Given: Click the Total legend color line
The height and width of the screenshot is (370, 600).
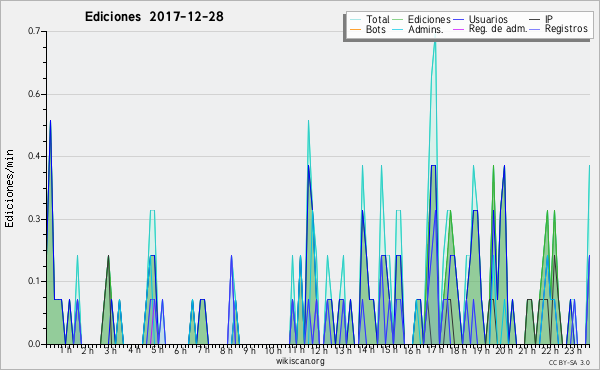Looking at the screenshot, I should tap(355, 20).
